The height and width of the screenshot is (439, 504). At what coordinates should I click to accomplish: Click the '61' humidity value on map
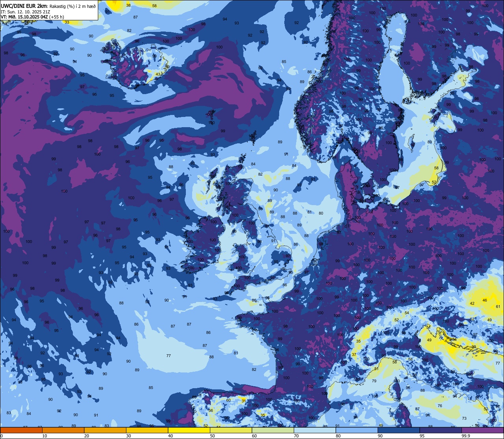click(x=498, y=307)
